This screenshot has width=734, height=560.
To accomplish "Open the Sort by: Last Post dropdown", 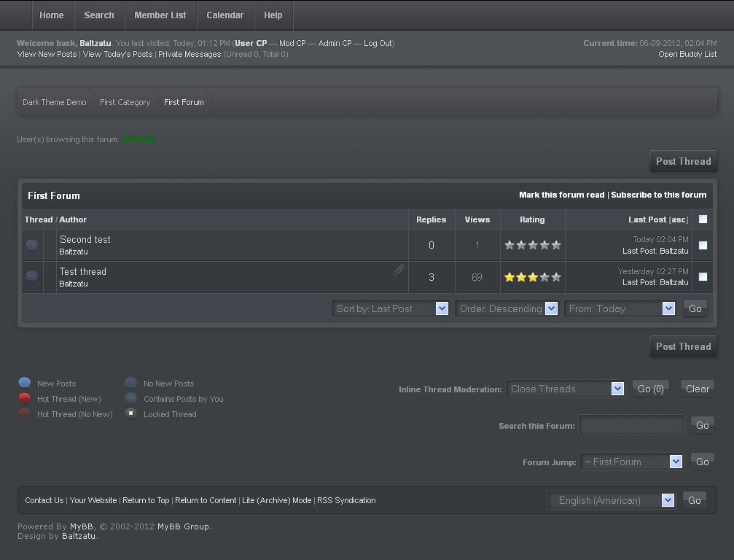I will tap(391, 308).
